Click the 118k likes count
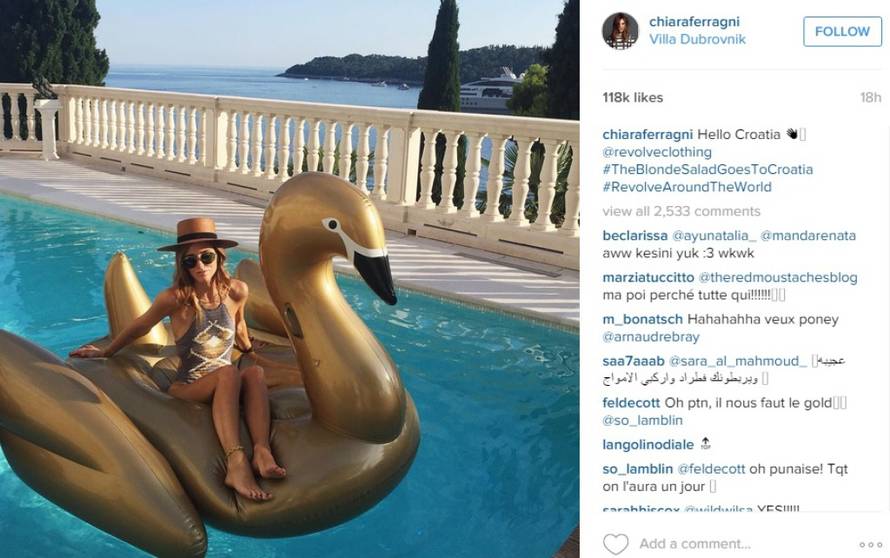 click(x=633, y=98)
